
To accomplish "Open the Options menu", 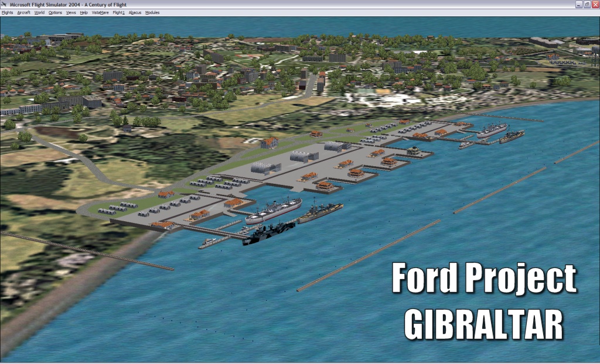I will tap(55, 13).
